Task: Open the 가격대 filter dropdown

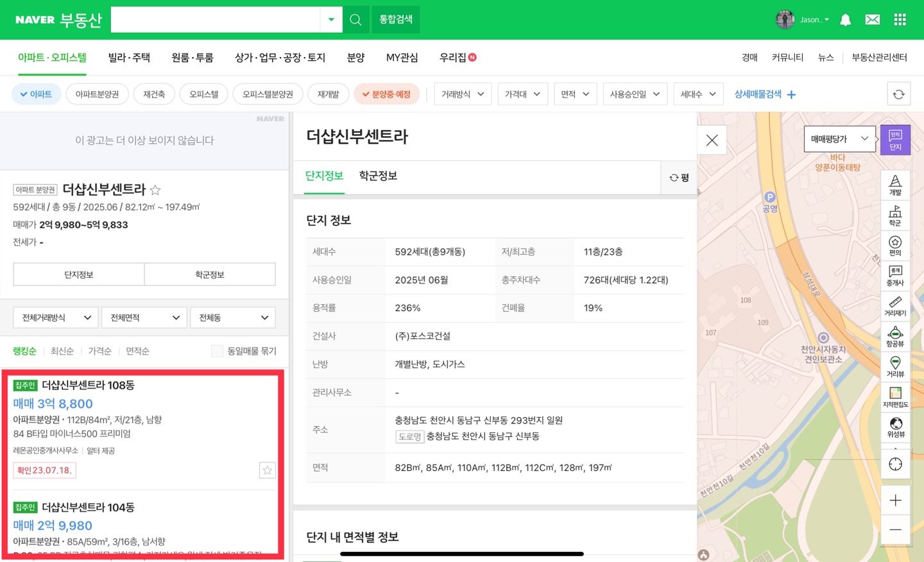Action: click(522, 94)
